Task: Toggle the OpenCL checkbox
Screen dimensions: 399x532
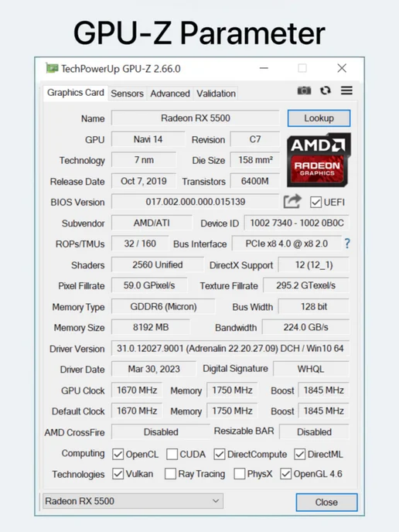Action: tap(118, 455)
